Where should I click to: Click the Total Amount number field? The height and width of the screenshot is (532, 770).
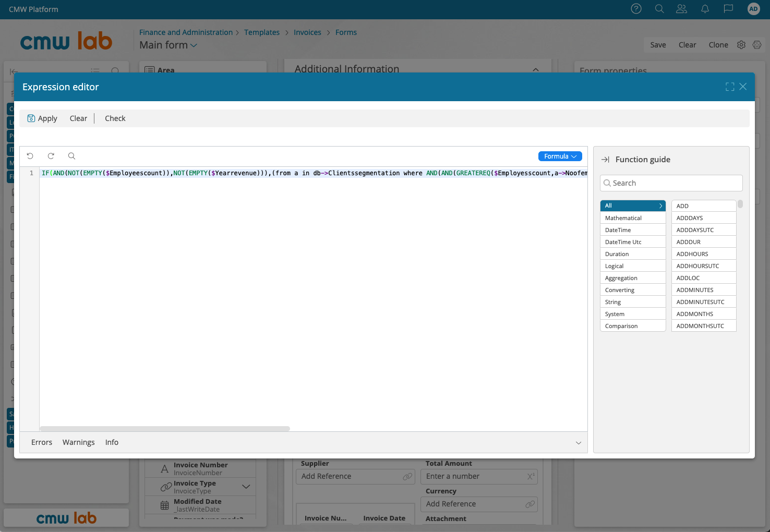tap(479, 476)
